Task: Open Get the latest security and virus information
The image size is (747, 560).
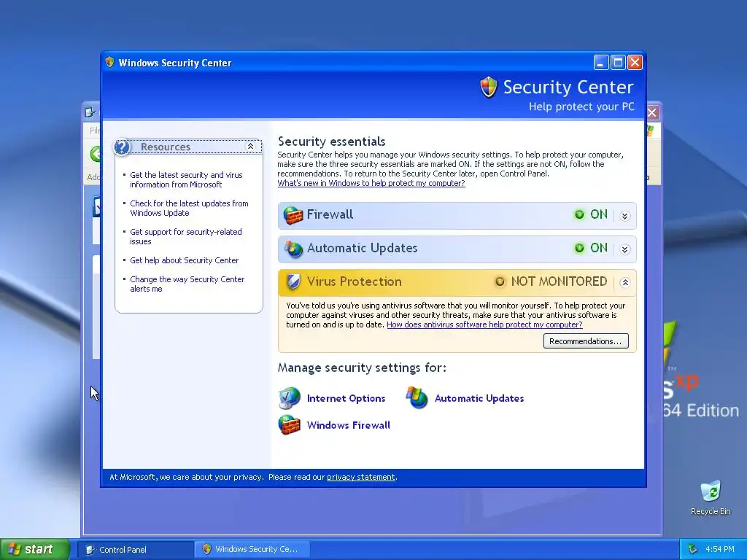Action: pyautogui.click(x=186, y=179)
